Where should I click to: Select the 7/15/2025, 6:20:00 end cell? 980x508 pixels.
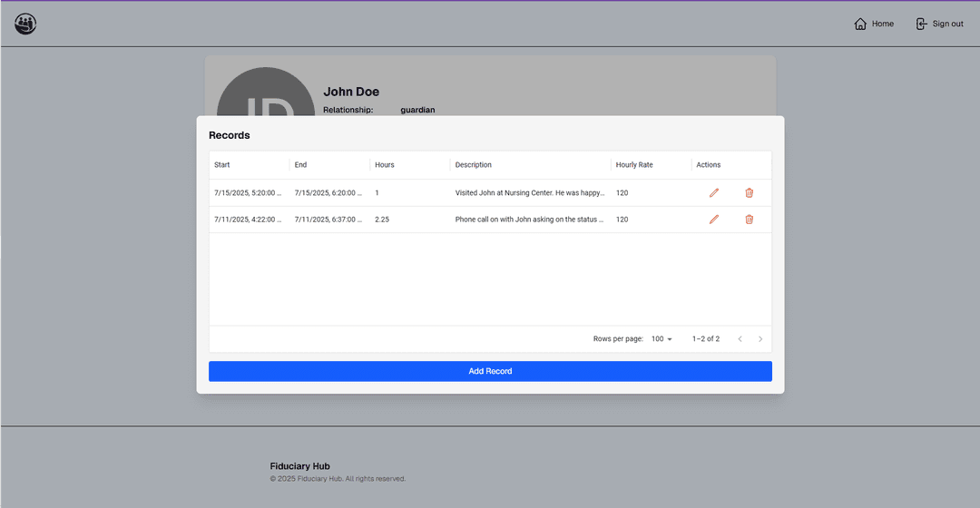pyautogui.click(x=329, y=193)
